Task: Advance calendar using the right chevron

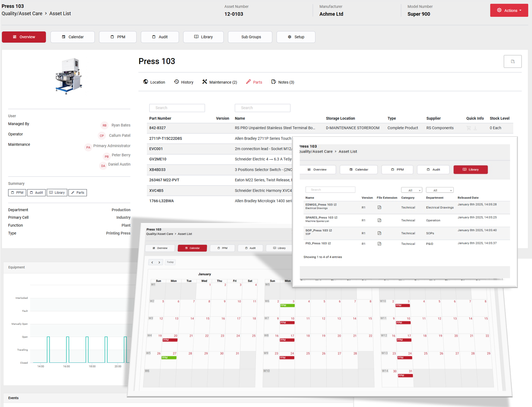Action: [159, 262]
